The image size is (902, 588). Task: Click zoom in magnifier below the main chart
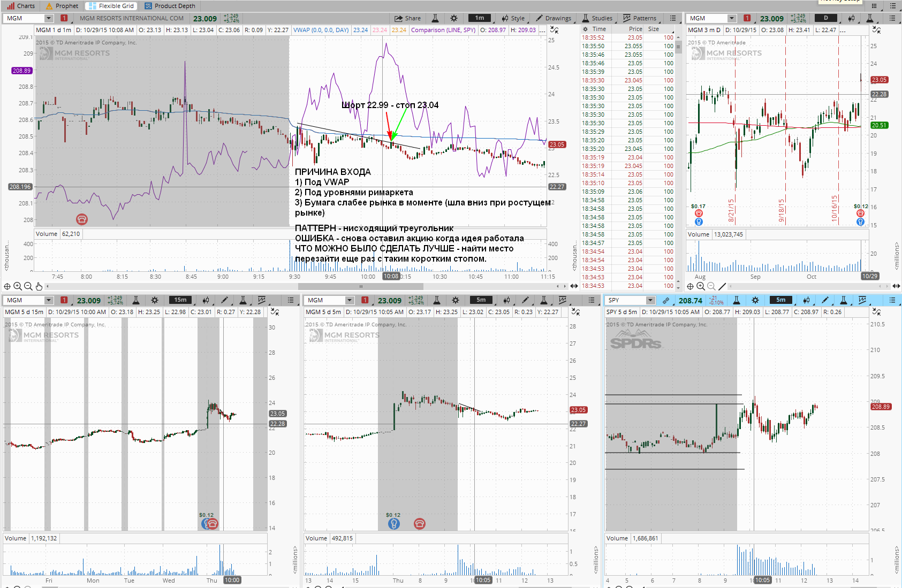pos(18,286)
